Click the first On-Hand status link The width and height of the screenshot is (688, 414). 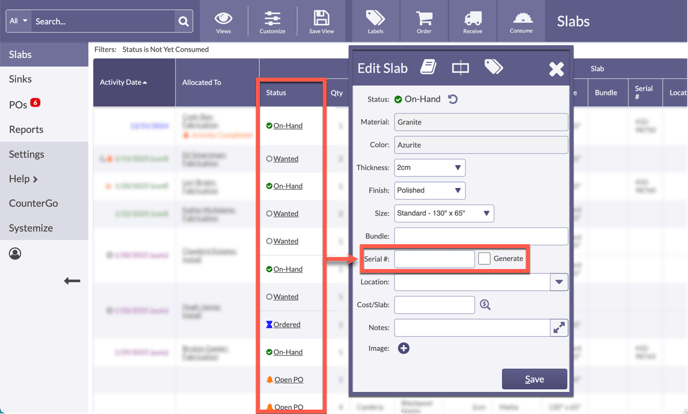pyautogui.click(x=288, y=126)
